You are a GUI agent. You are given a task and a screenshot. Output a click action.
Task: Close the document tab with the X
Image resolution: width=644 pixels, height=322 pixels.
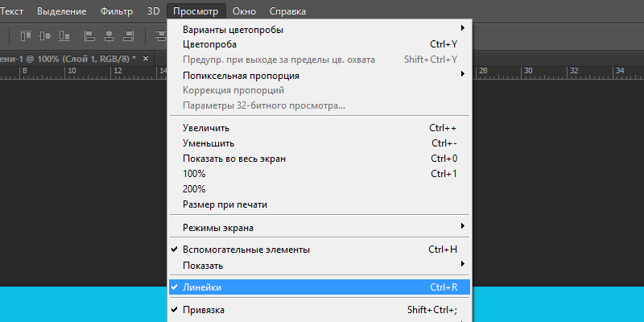pyautogui.click(x=145, y=59)
